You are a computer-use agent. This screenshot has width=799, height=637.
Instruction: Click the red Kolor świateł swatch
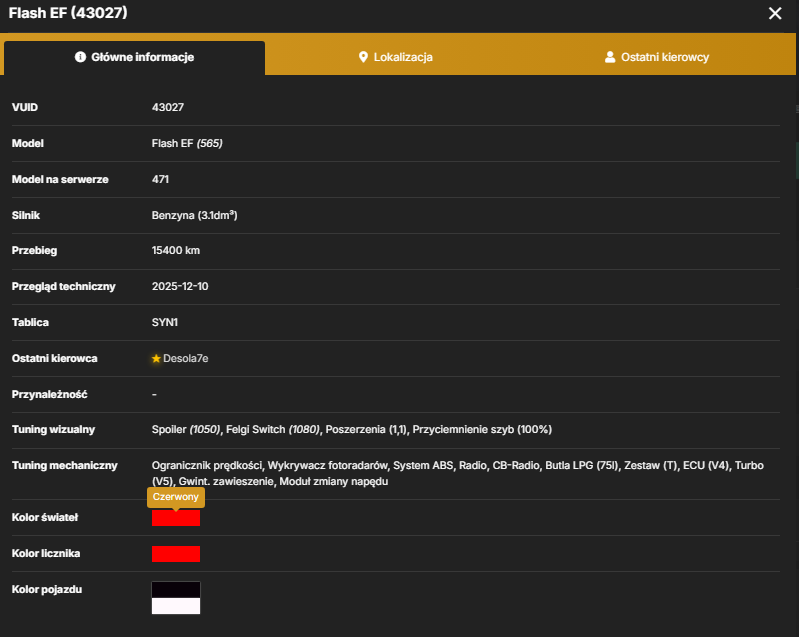tap(176, 518)
